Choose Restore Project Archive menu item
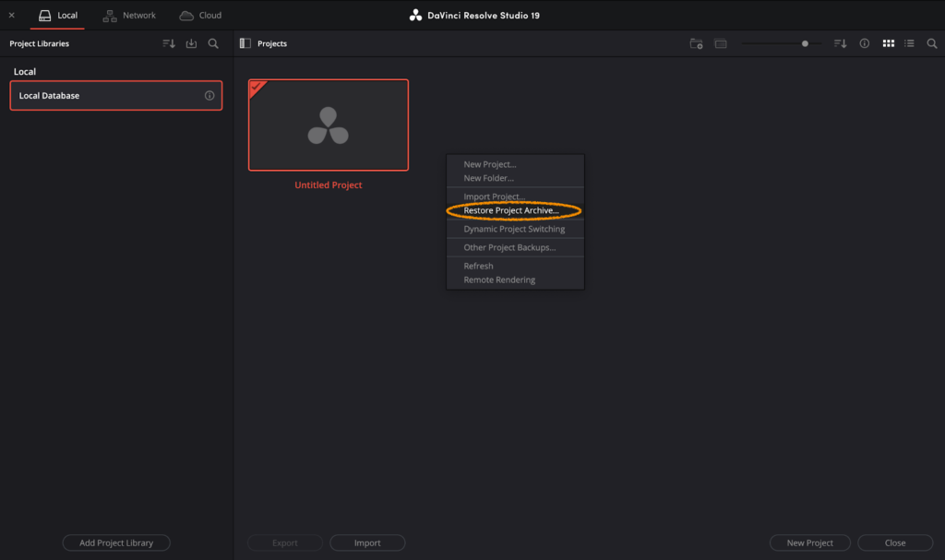 tap(510, 210)
